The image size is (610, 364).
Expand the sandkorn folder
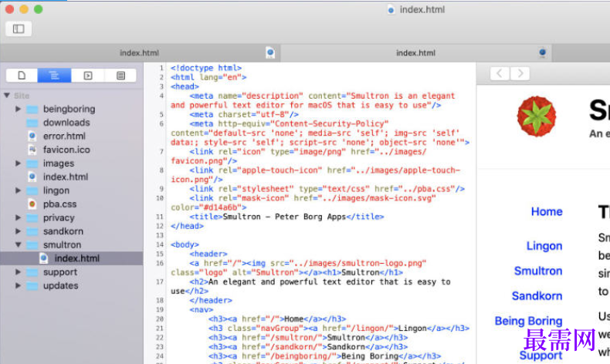click(18, 231)
